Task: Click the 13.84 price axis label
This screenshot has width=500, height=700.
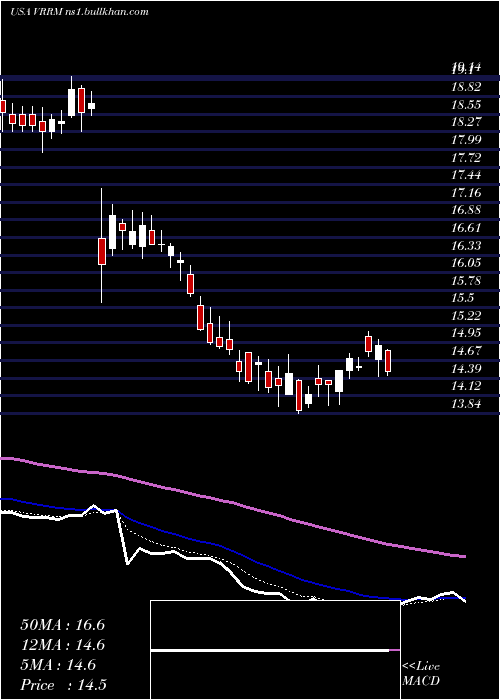Action: 467,404
